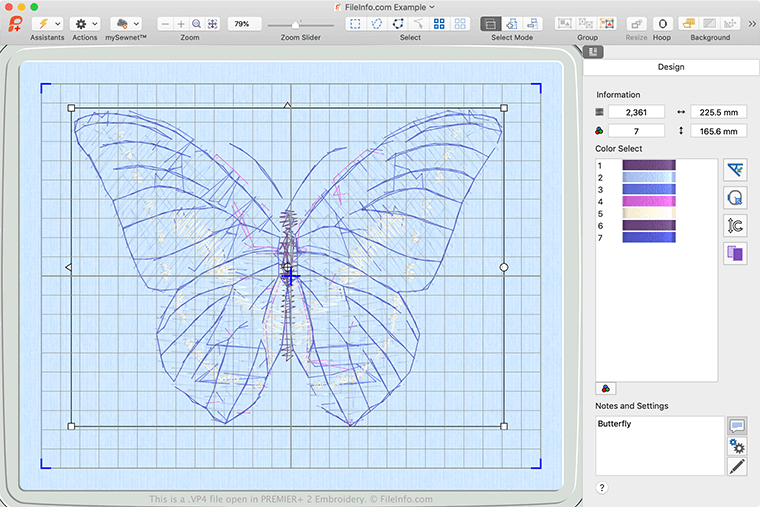Image resolution: width=760 pixels, height=507 pixels.
Task: Choose the Freehand Point Select tool
Action: 398,24
